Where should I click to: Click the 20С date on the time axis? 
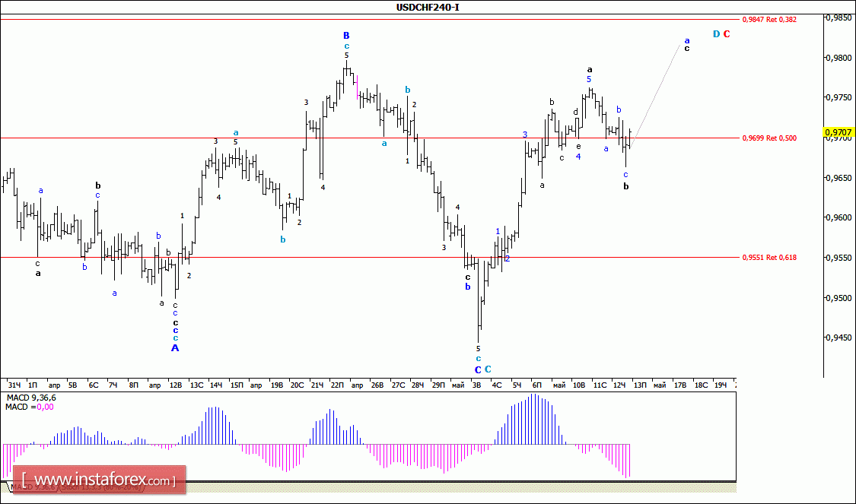297,385
